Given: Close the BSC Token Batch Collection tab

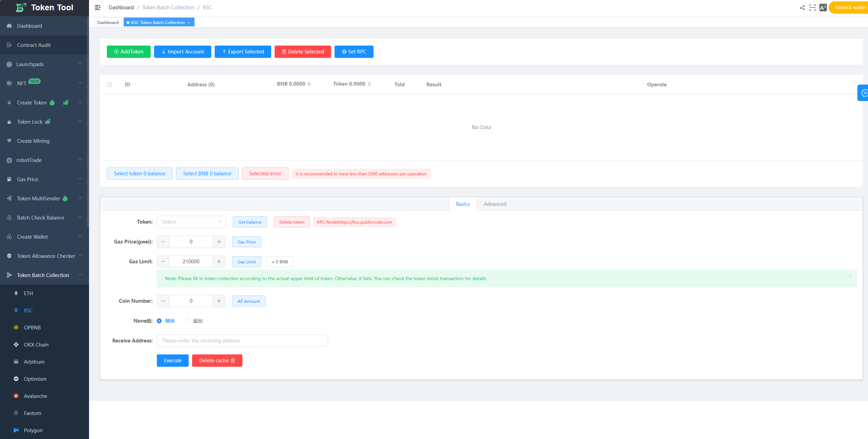Looking at the screenshot, I should 189,23.
